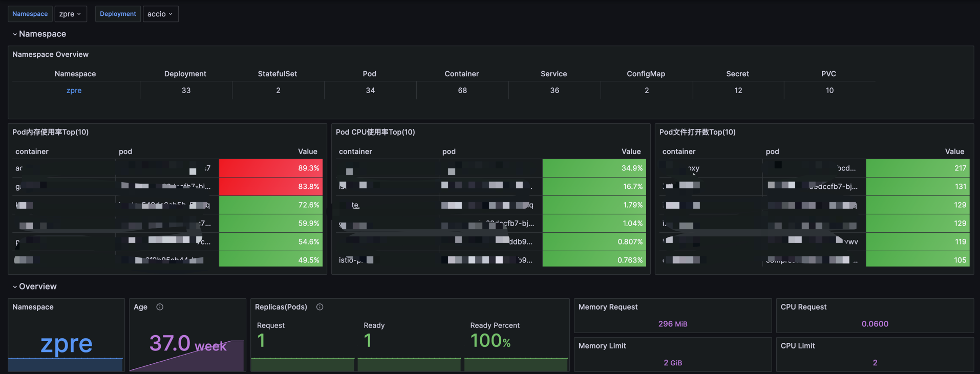This screenshot has height=374, width=980.
Task: Click the PVC column header
Action: point(829,74)
